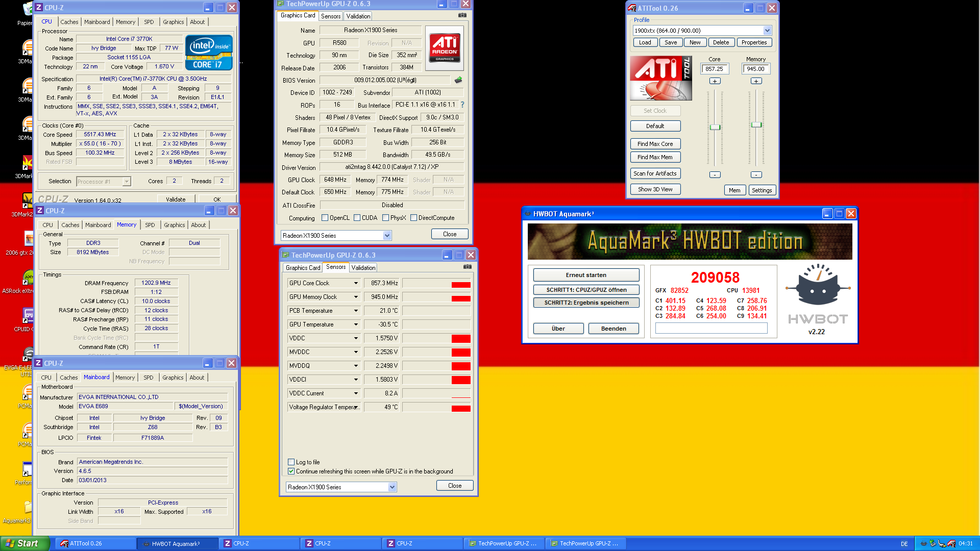Open the ATITool Profile dropdown
The width and height of the screenshot is (980, 551).
(767, 31)
